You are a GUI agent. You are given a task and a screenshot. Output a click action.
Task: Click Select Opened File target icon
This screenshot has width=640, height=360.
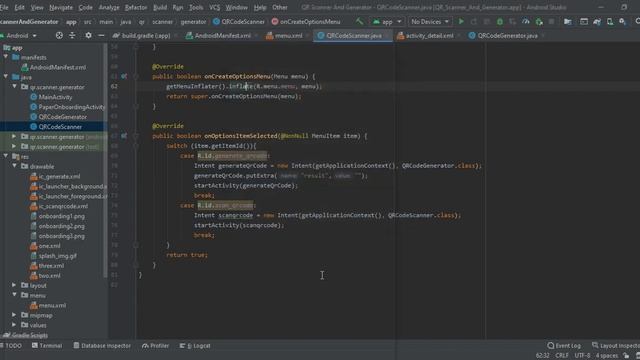(x=59, y=36)
